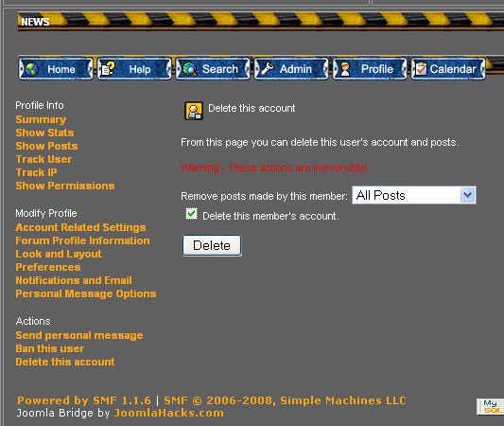This screenshot has height=426, width=504.
Task: Click the clipboard Calendar icon
Action: pos(421,68)
